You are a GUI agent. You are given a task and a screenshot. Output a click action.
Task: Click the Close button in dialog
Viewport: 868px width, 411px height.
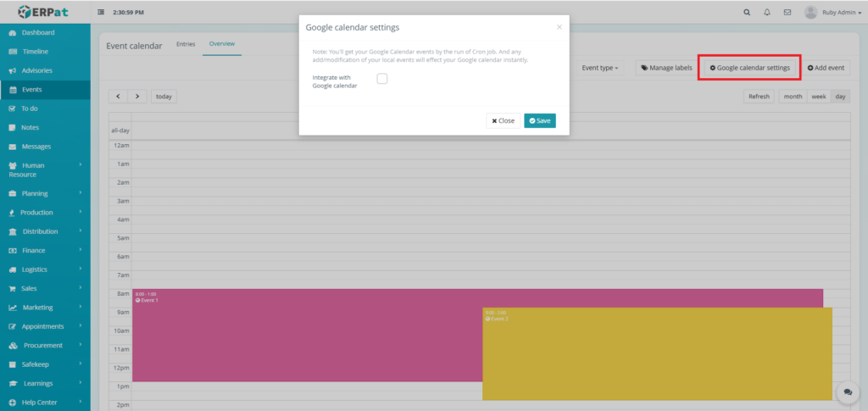(504, 120)
